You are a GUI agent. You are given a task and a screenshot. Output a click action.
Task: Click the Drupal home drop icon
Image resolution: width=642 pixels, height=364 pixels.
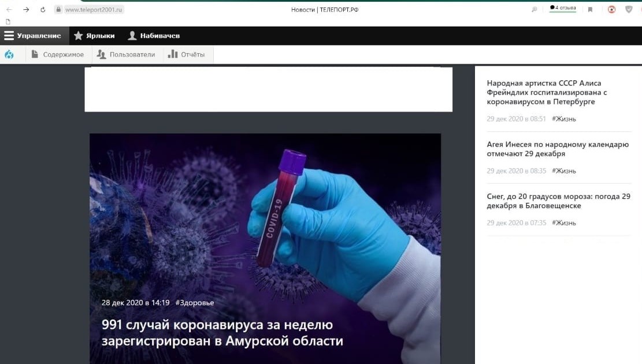coord(9,54)
